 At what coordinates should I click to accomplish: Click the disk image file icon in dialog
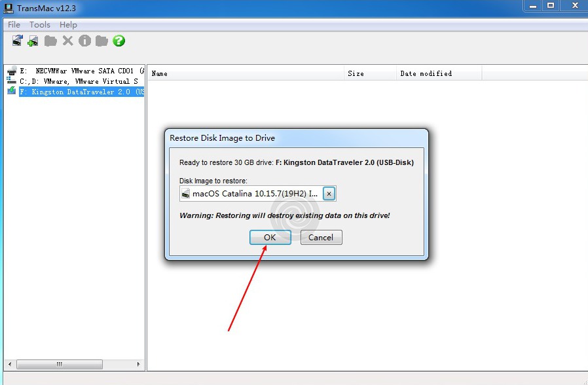pyautogui.click(x=185, y=193)
